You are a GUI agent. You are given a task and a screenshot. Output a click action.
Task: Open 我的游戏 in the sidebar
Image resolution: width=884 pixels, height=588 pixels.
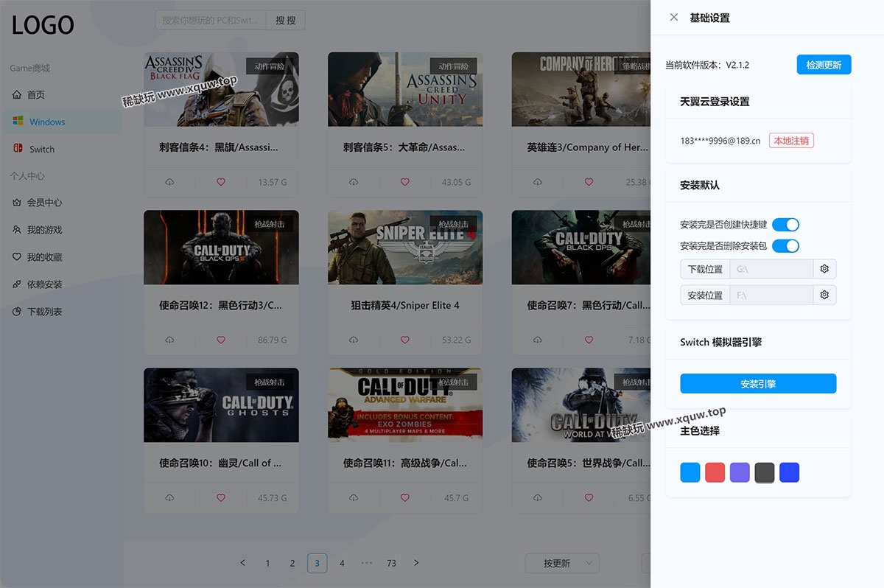[62, 229]
